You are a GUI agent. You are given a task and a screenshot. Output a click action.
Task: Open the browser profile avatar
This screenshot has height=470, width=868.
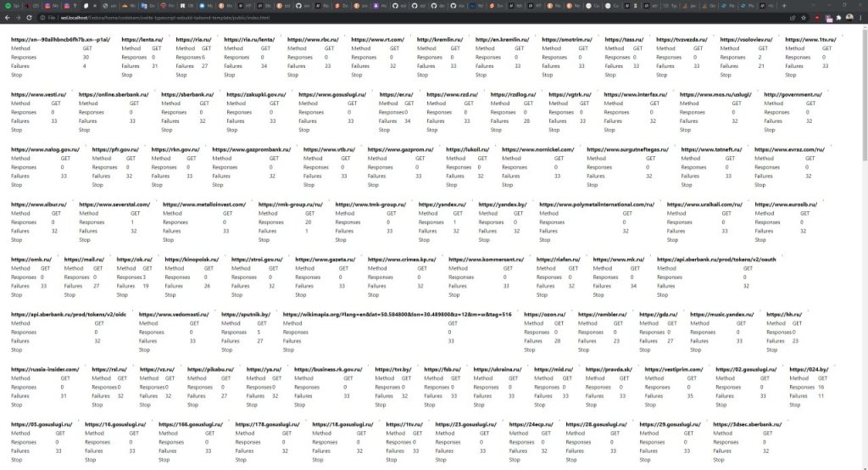tap(848, 17)
